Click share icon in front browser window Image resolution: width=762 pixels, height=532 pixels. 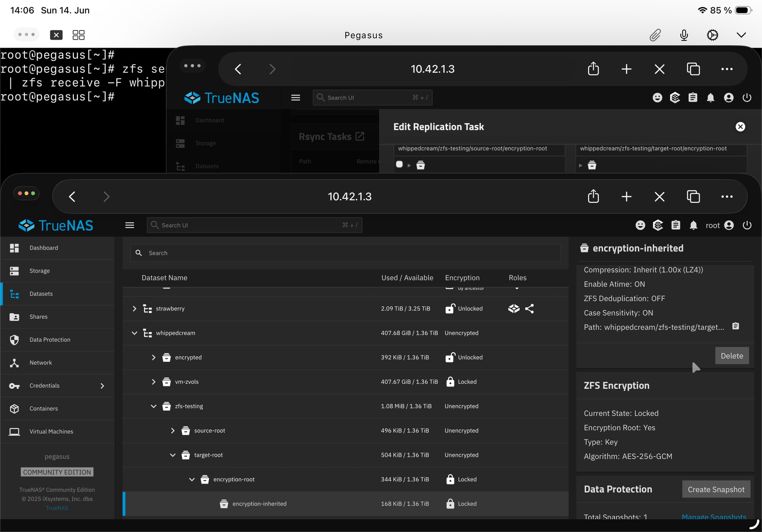click(x=593, y=196)
